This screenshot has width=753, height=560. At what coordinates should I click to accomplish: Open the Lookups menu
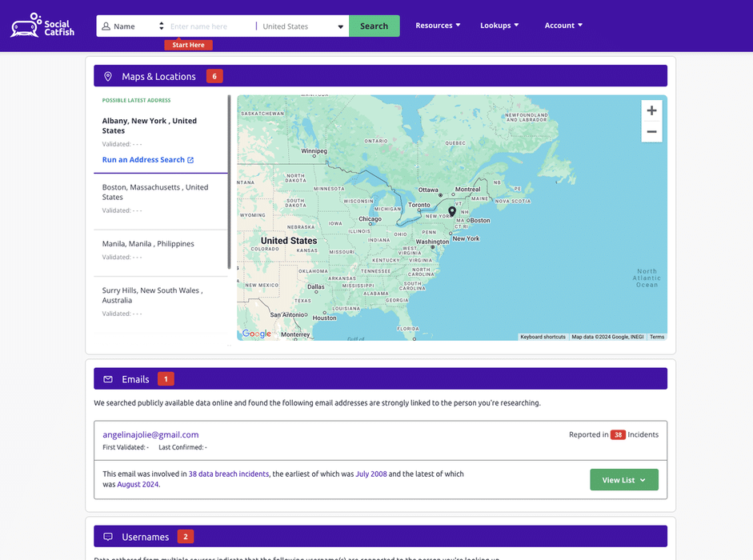tap(499, 26)
